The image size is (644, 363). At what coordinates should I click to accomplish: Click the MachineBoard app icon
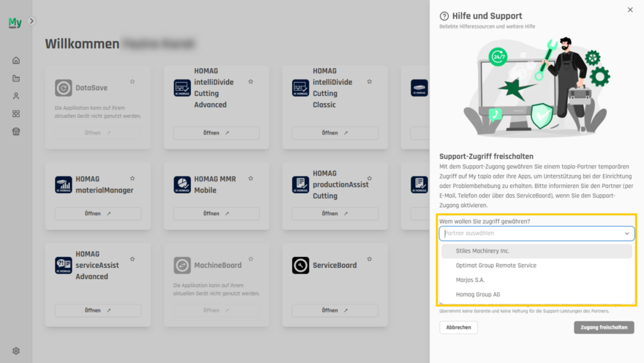182,265
